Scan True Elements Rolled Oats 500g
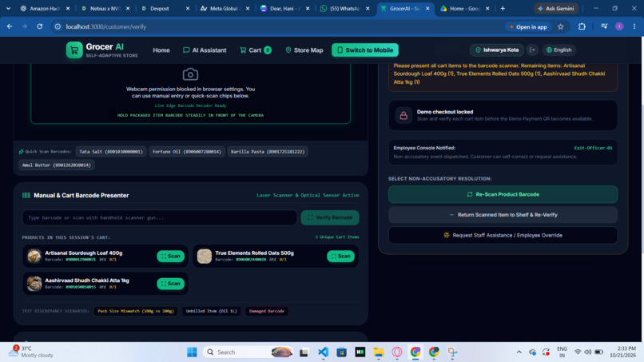 coord(341,256)
